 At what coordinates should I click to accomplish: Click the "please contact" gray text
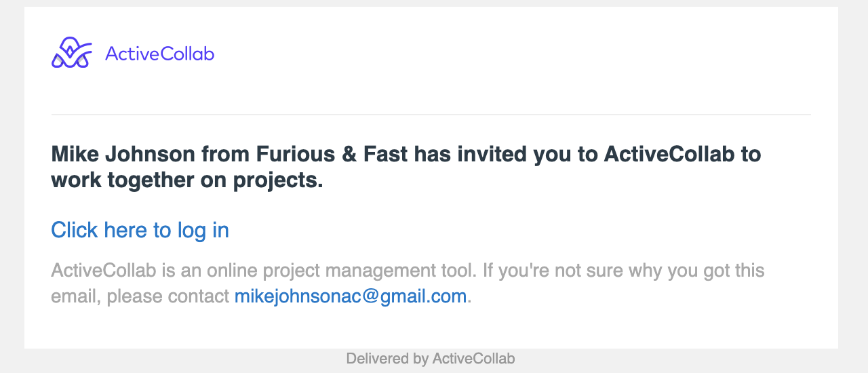(x=168, y=297)
